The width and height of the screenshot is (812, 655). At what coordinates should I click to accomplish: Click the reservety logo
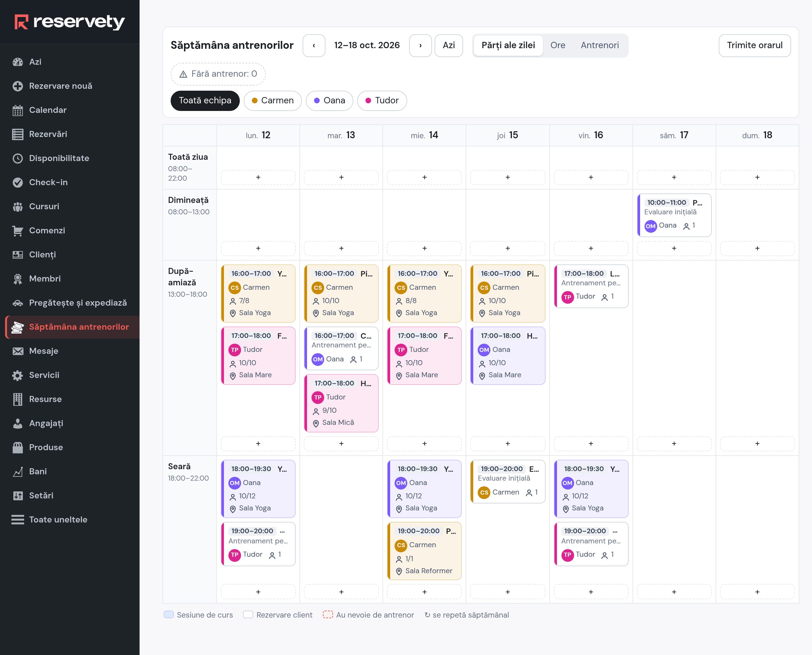tap(69, 22)
